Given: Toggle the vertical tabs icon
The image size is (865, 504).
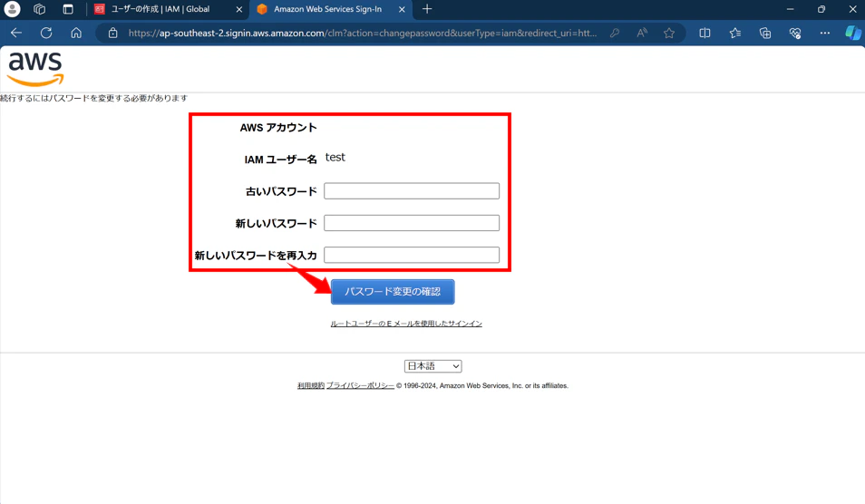Looking at the screenshot, I should tap(68, 9).
